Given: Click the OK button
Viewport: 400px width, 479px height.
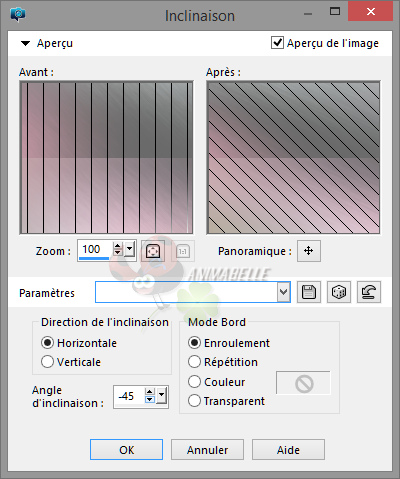Looking at the screenshot, I should 126,450.
